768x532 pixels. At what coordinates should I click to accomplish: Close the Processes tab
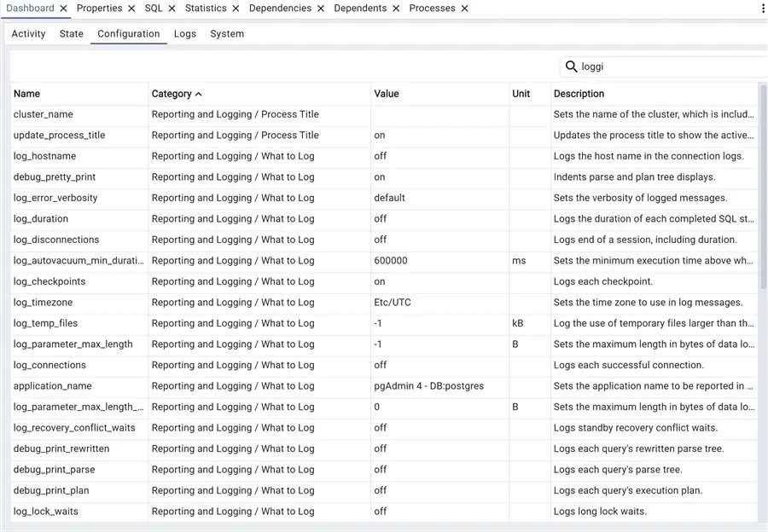click(x=463, y=8)
